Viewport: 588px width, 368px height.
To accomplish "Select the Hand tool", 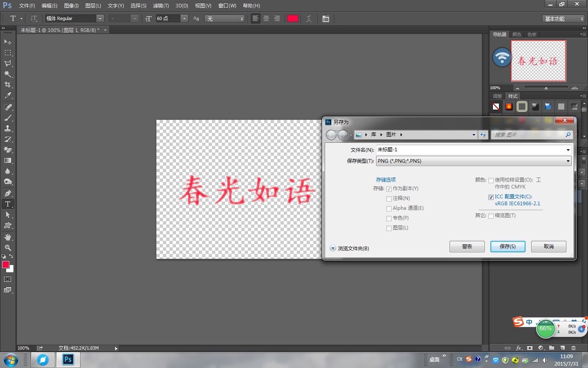I will tap(7, 237).
